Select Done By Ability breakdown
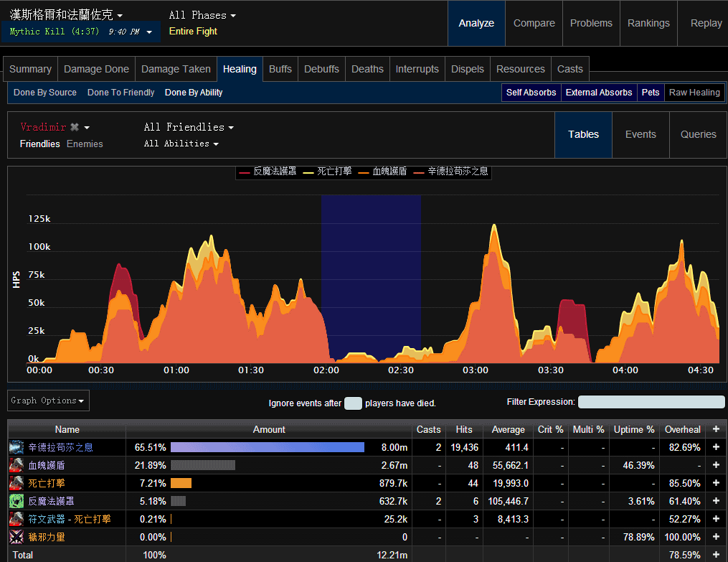 (x=194, y=93)
